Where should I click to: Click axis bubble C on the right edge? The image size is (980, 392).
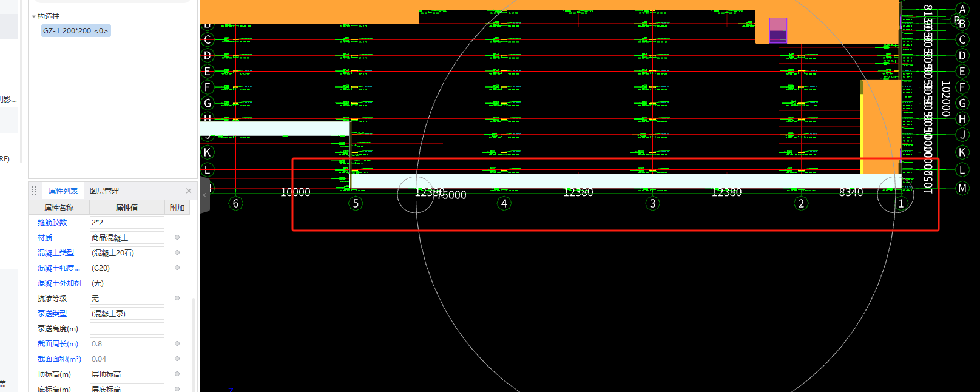962,39
